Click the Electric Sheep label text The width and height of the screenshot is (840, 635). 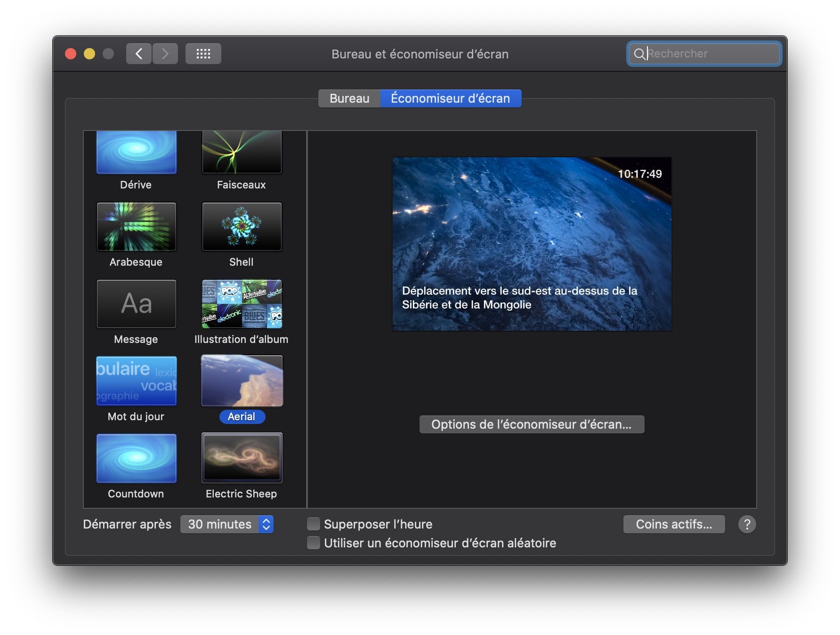point(242,494)
